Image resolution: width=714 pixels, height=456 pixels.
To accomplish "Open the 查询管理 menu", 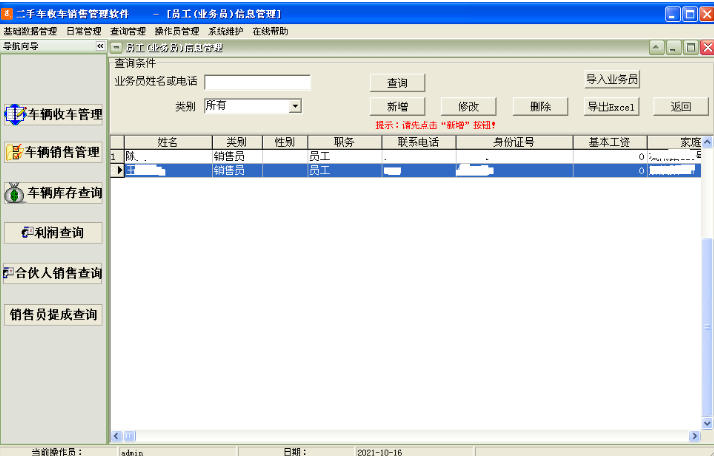I will tap(128, 31).
